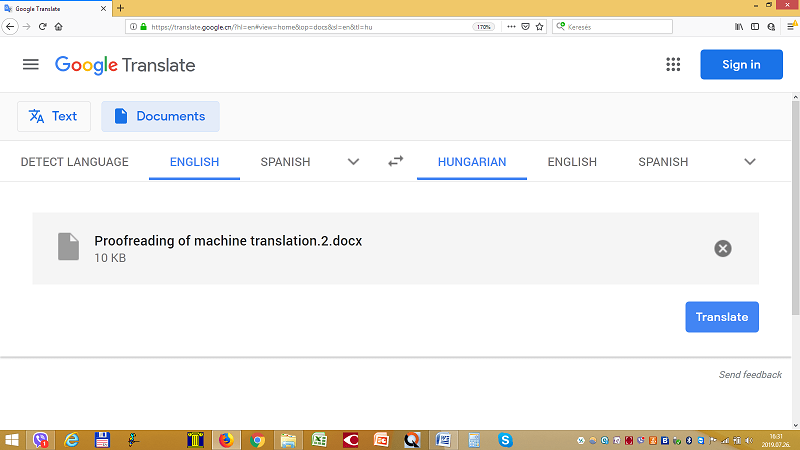Screen dimensions: 800x450
Task: Choose Detect Language as source
Action: click(x=74, y=162)
